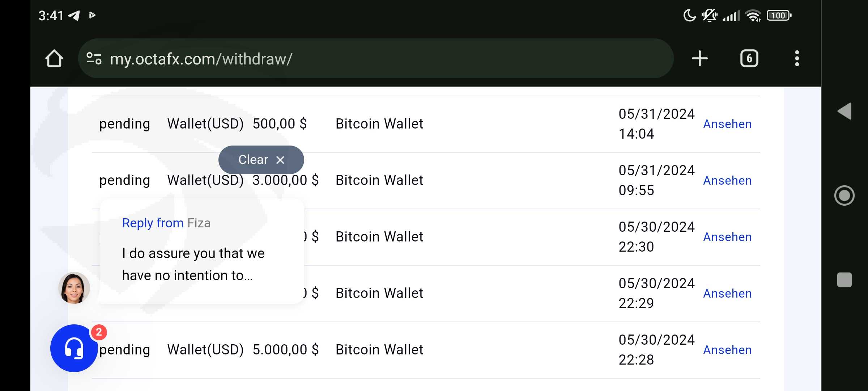Dismiss chat preview with Clear button
Viewport: 868px width, 391px height.
[x=261, y=160]
